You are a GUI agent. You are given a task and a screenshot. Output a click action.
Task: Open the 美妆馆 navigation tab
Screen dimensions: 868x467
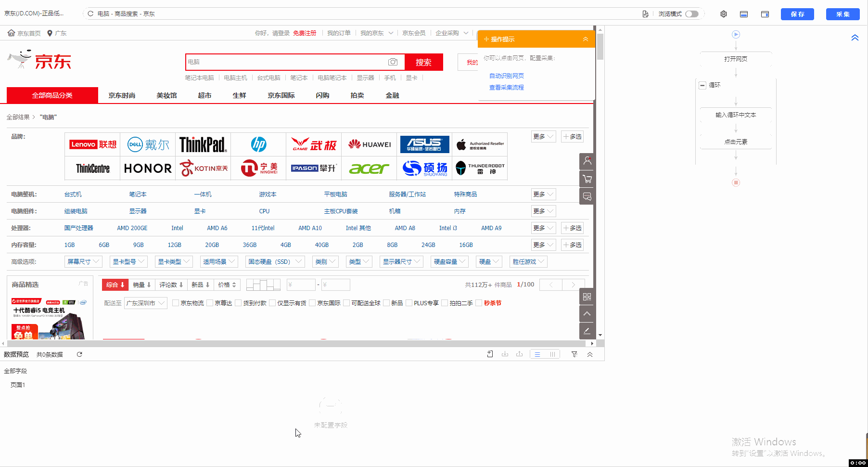(x=166, y=95)
